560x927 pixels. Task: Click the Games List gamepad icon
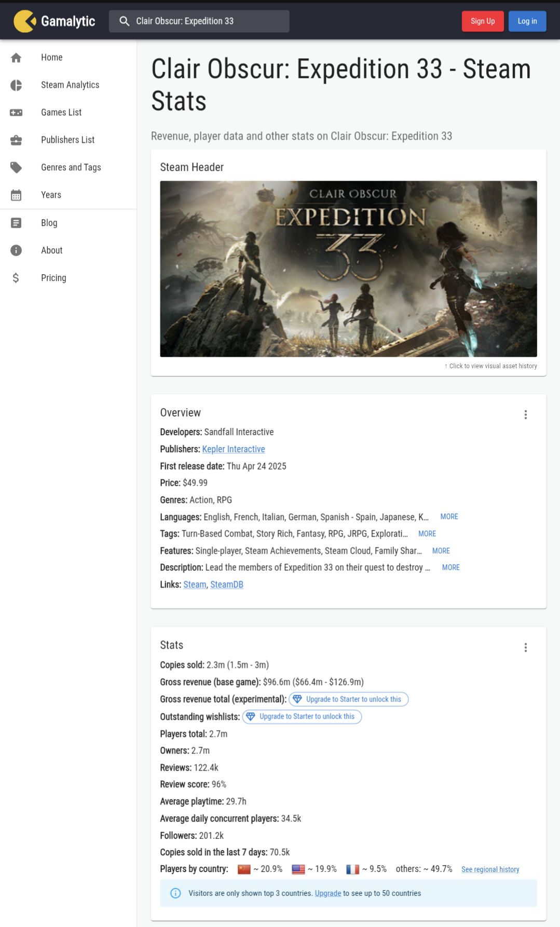coord(16,113)
